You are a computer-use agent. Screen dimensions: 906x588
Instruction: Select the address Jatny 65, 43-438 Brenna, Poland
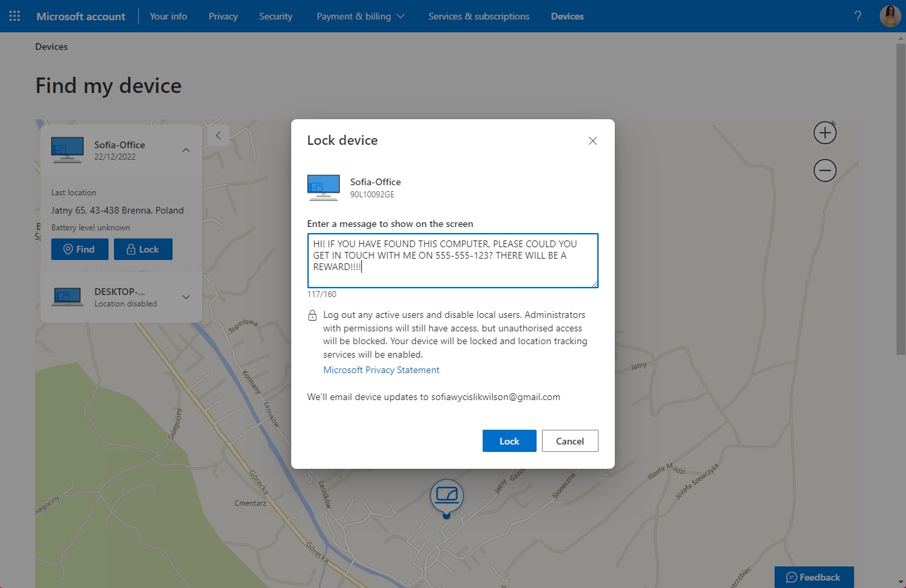pyautogui.click(x=117, y=210)
